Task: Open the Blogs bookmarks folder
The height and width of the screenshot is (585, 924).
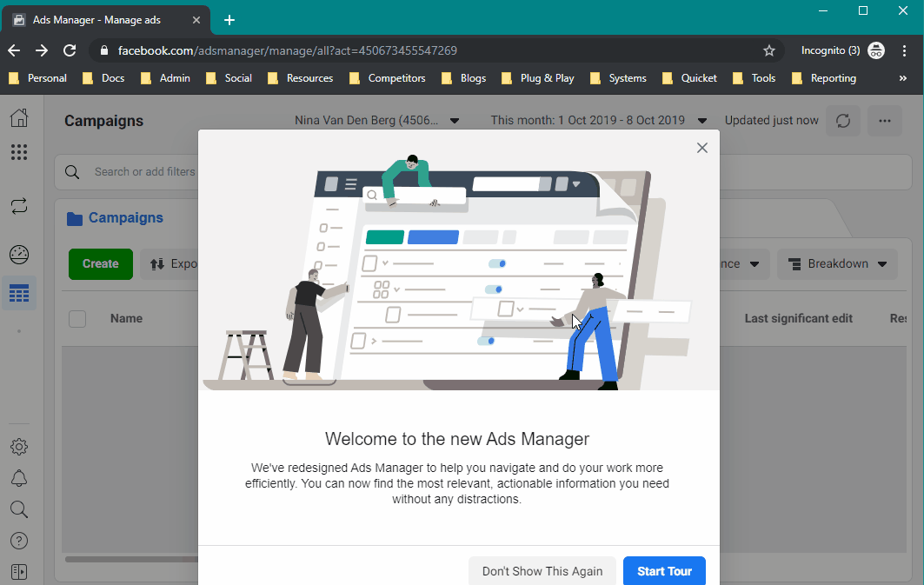Action: [x=464, y=78]
